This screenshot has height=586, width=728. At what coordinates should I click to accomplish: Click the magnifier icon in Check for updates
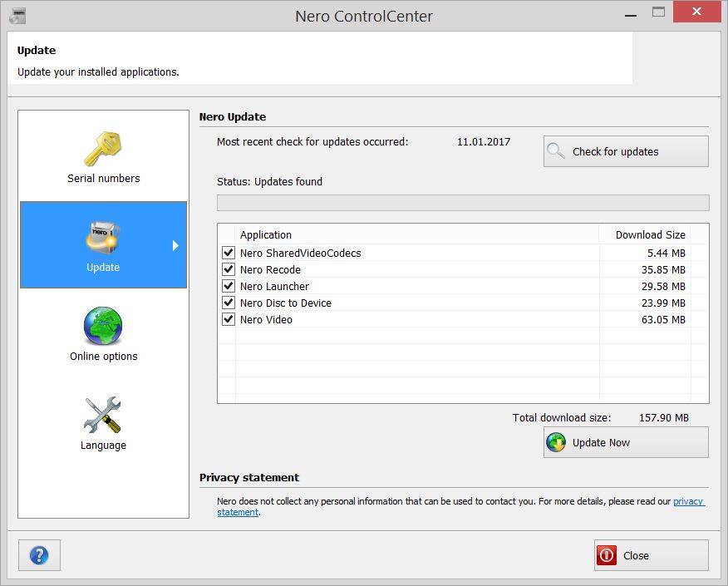[x=555, y=151]
